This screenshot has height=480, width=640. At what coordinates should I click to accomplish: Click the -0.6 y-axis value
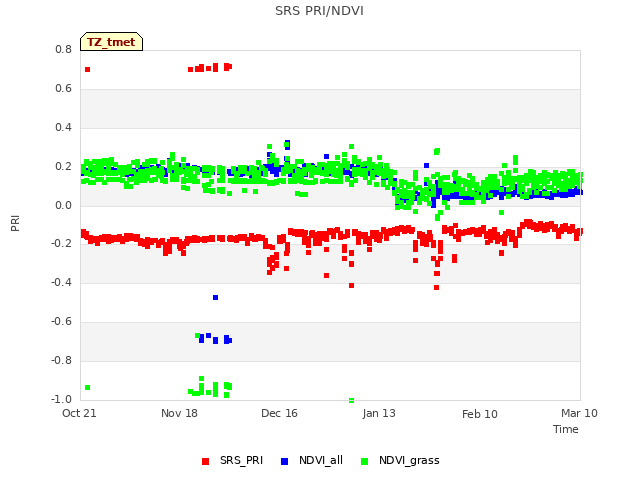click(61, 322)
